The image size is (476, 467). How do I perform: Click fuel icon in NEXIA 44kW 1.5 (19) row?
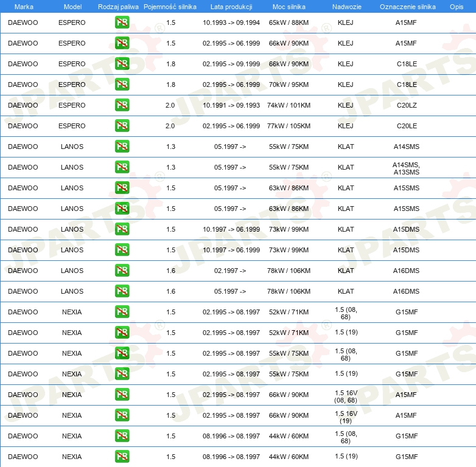pyautogui.click(x=122, y=457)
